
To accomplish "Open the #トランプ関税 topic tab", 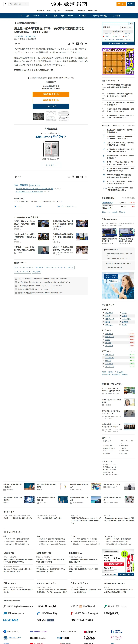I will (115, 16).
